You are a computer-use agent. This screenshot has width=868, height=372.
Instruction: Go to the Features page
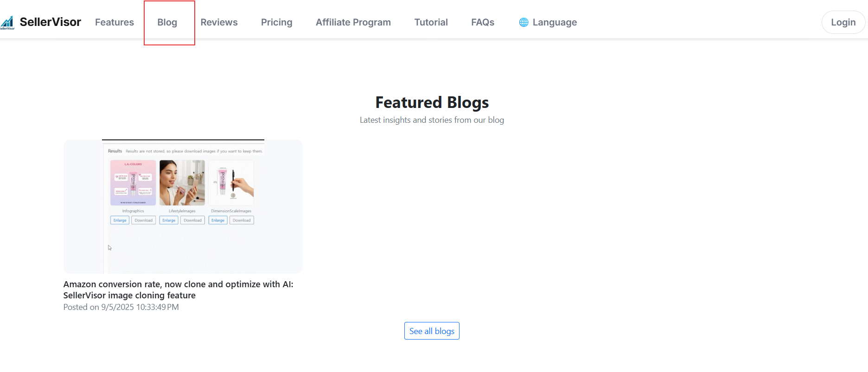tap(115, 22)
